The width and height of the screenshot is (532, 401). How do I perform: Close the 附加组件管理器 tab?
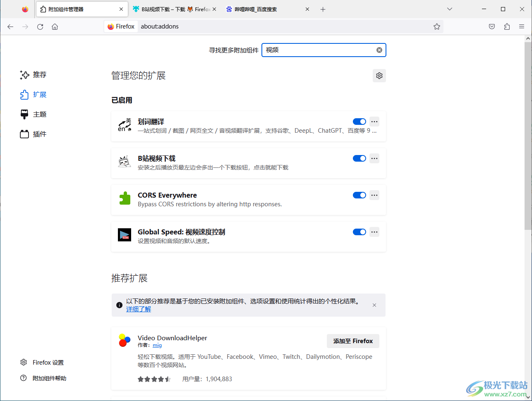click(x=121, y=9)
